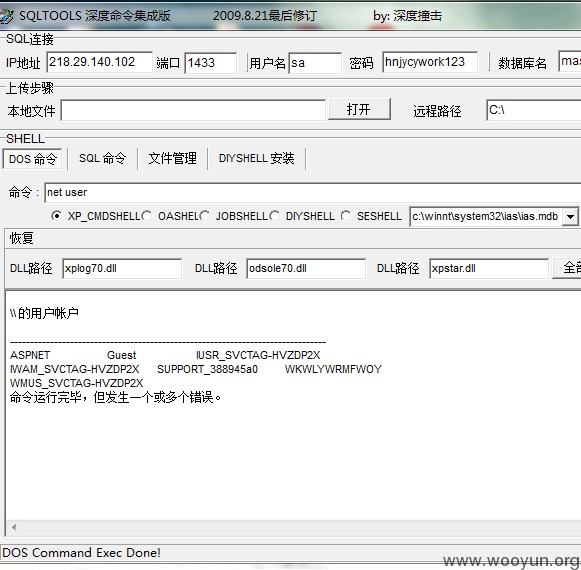Click Guest in the output list
The image size is (581, 570).
point(122,355)
